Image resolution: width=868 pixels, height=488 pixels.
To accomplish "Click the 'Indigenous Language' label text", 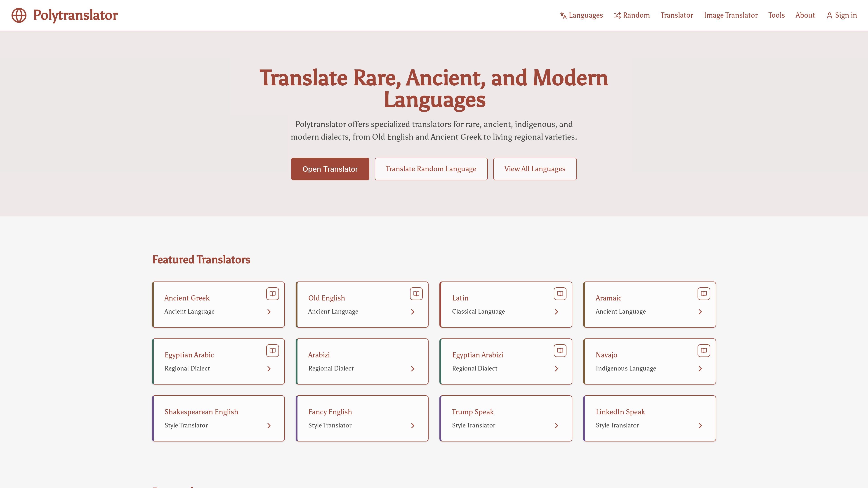I will (626, 368).
